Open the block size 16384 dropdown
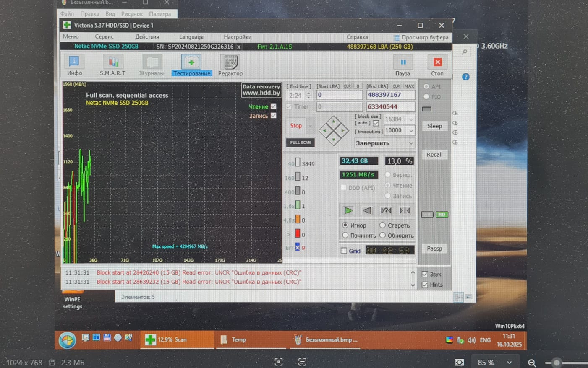Viewport: 588px width, 368px height. [411, 119]
